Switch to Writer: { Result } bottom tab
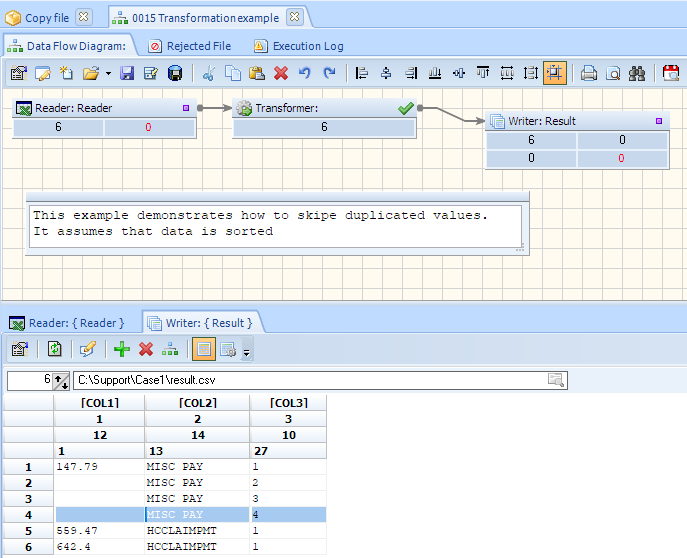 (x=201, y=323)
